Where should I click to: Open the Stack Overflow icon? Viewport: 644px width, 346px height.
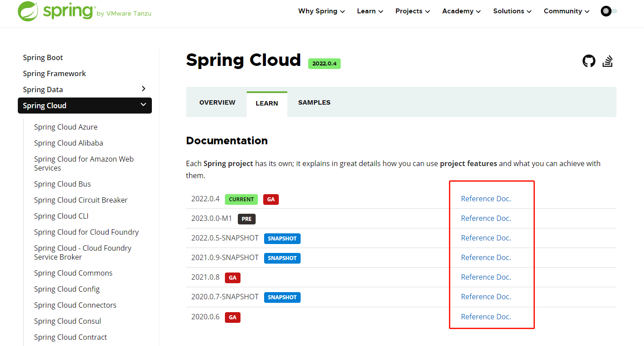(607, 61)
